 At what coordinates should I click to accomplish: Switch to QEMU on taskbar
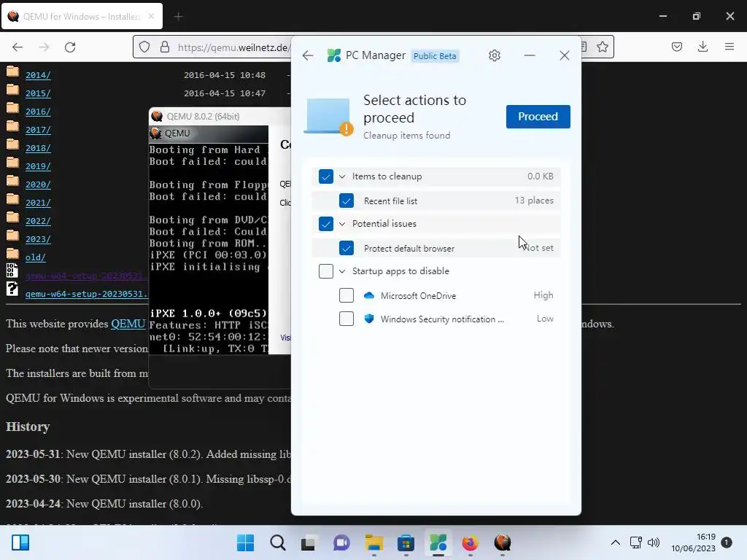coord(503,542)
